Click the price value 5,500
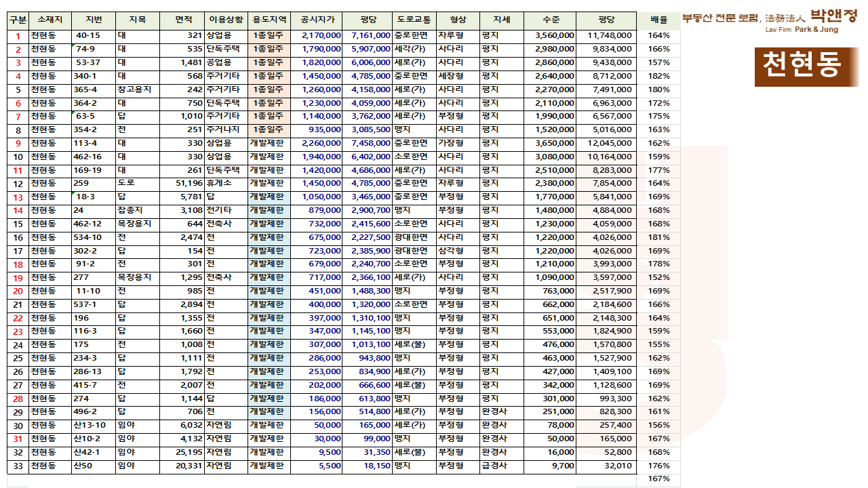This screenshot has height=488, width=868. pyautogui.click(x=317, y=466)
